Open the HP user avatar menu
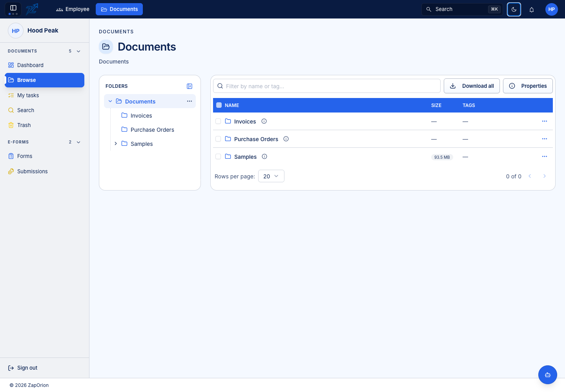The image size is (565, 392). click(x=552, y=9)
